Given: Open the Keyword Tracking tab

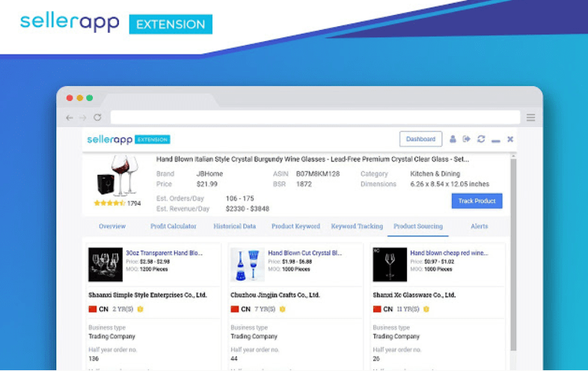Looking at the screenshot, I should pos(357,226).
